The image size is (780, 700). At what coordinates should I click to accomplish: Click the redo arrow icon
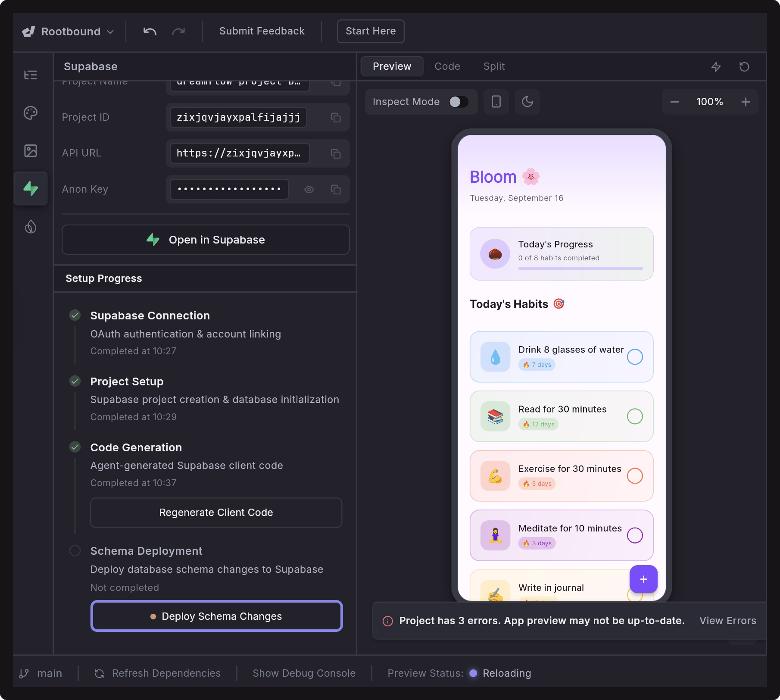(178, 31)
